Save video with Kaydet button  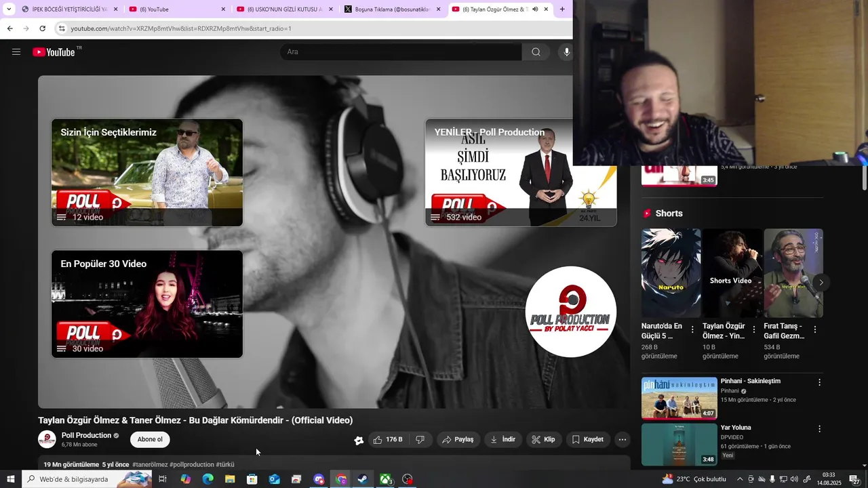click(x=587, y=439)
